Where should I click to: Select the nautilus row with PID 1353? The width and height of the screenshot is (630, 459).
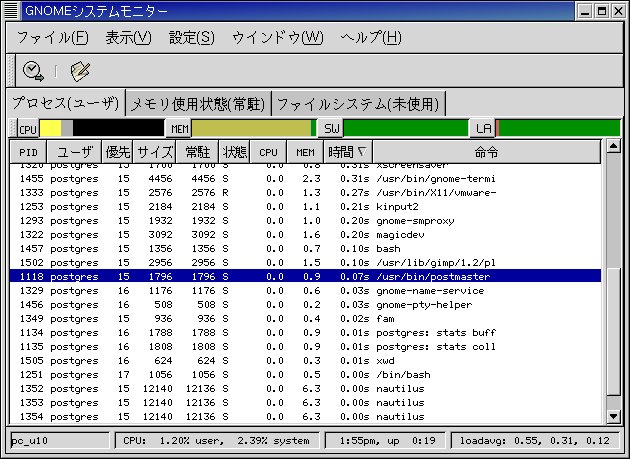305,403
